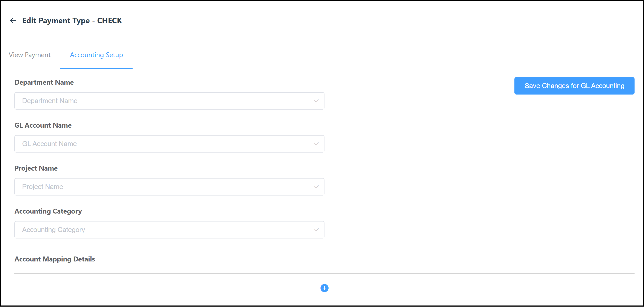
Task: Open the Project Name dropdown
Action: tap(169, 187)
